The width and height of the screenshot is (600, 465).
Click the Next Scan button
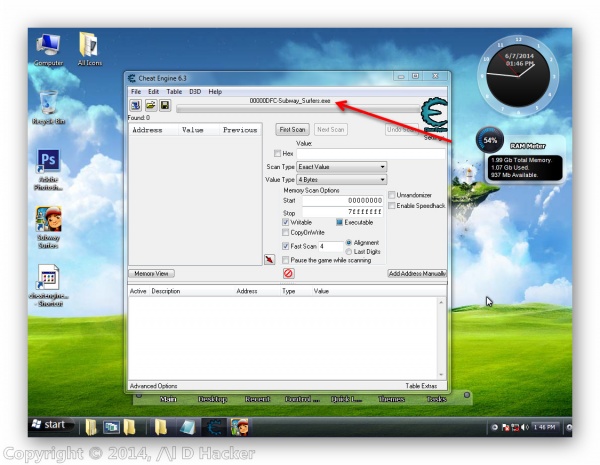pyautogui.click(x=331, y=130)
